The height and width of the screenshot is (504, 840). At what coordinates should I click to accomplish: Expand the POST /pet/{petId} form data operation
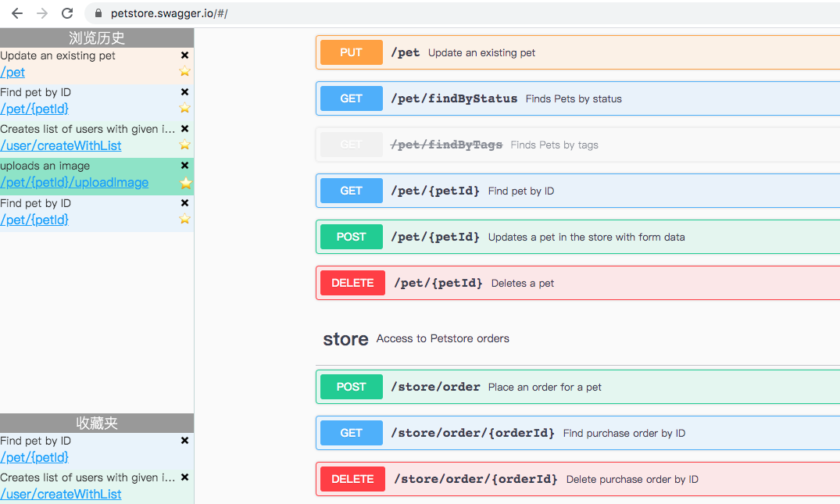click(x=547, y=236)
